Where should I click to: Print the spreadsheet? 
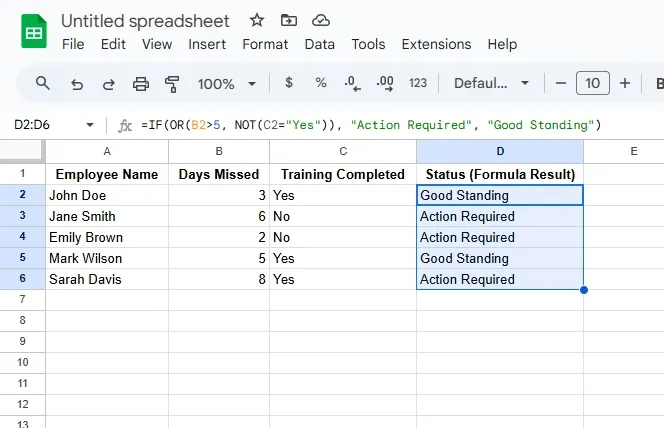pyautogui.click(x=140, y=84)
